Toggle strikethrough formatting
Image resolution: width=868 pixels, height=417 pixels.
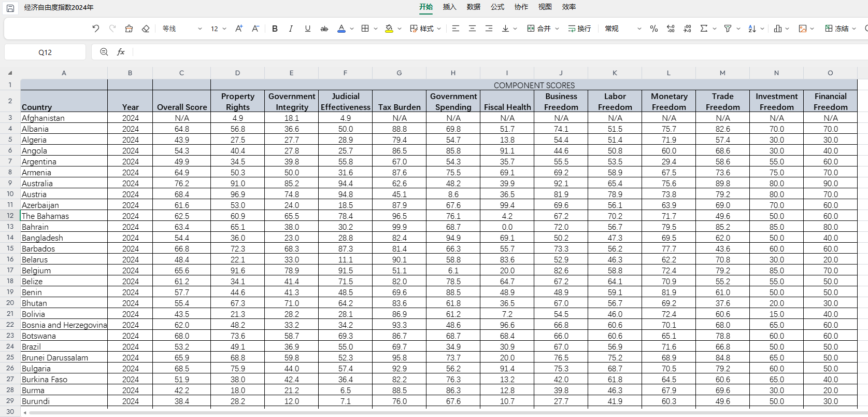click(x=324, y=29)
